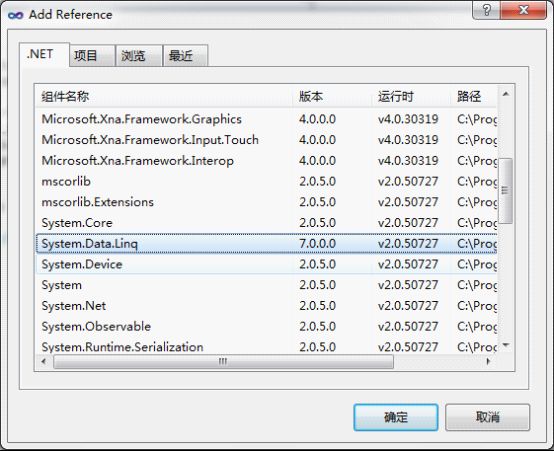Select mscorlib.Extensions component

click(267, 202)
